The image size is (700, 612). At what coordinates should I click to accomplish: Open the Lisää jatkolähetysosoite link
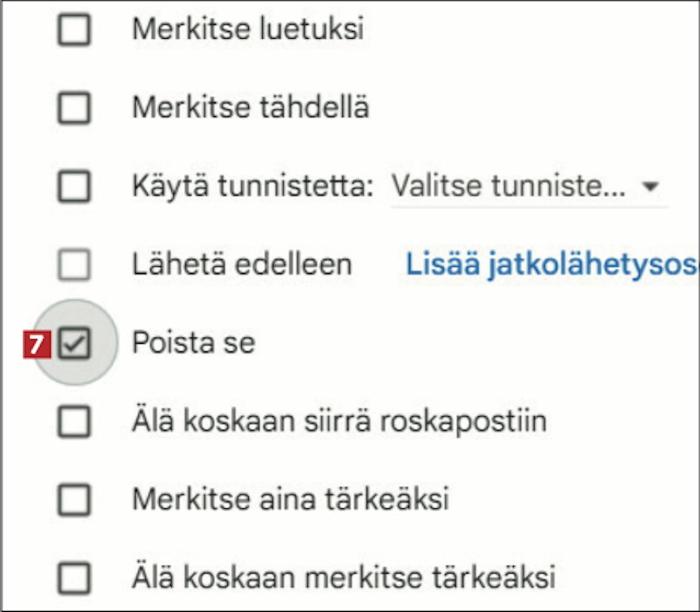tap(552, 264)
